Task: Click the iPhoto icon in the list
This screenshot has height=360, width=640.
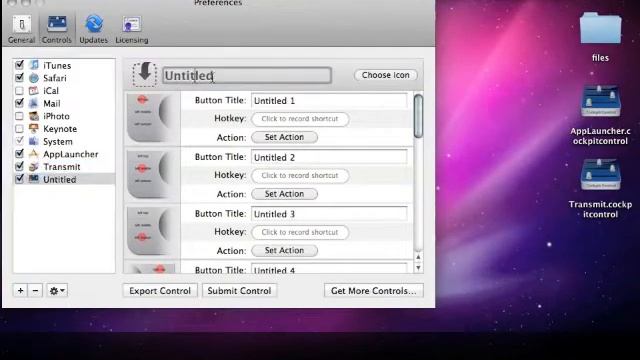Action: pyautogui.click(x=34, y=116)
